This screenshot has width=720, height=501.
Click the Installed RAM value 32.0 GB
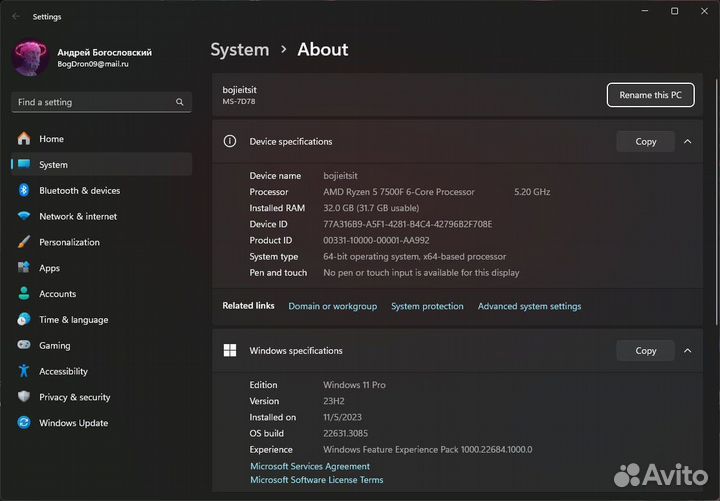(371, 208)
